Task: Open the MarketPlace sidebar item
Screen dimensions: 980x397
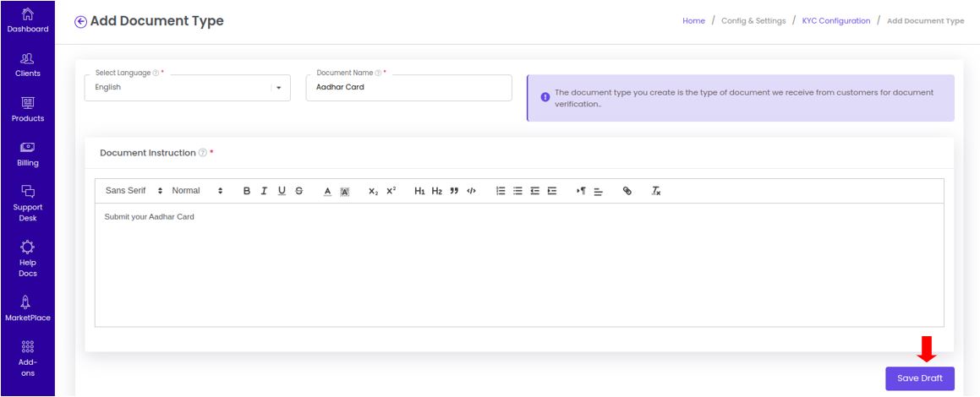Action: pos(28,308)
